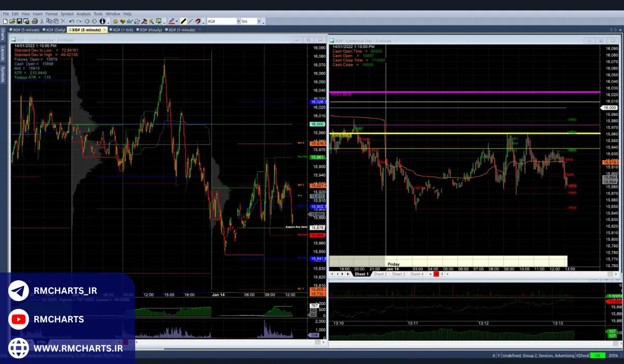Select the red magnet snap tool

tap(198, 21)
